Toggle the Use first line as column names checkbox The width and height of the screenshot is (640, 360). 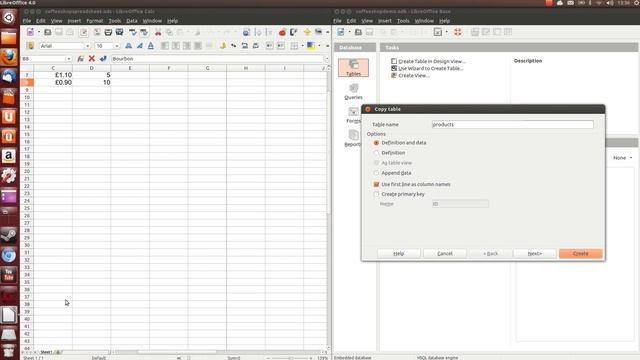[376, 184]
